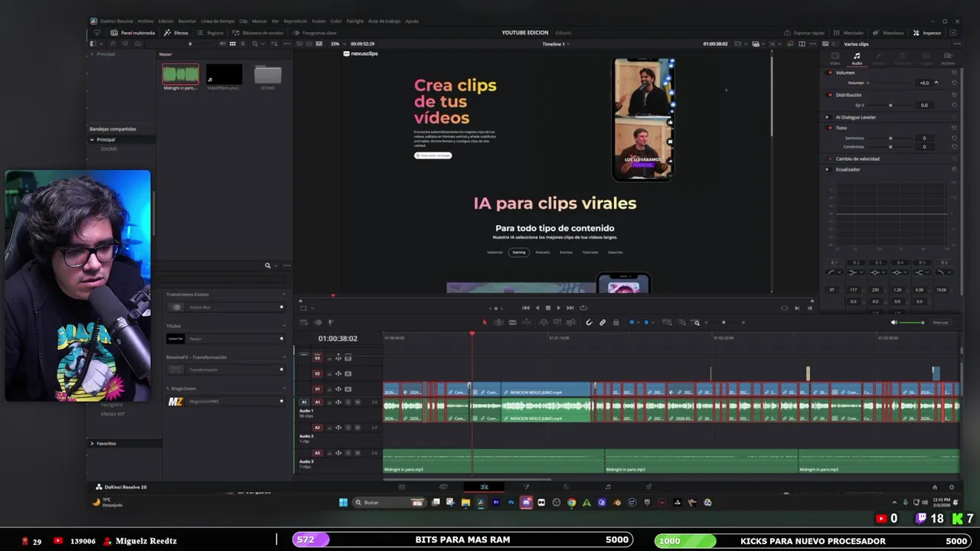Select the timeline Selection mode arrow tool
This screenshot has width=980, height=551.
click(x=484, y=322)
